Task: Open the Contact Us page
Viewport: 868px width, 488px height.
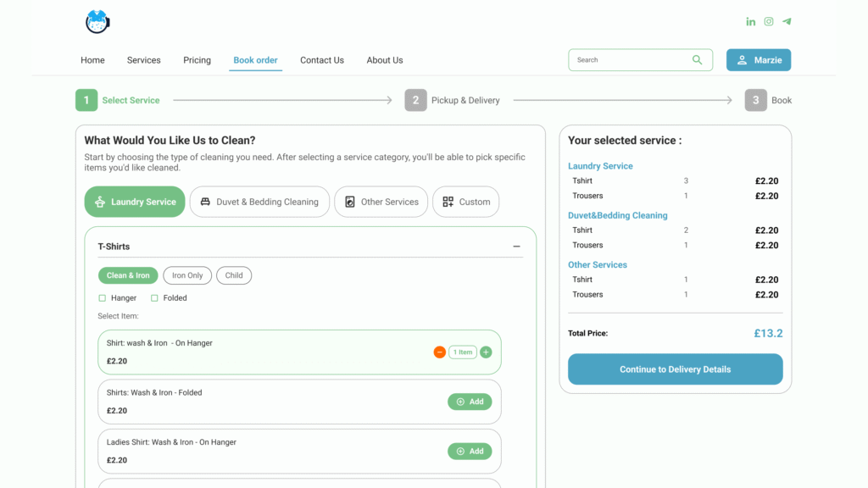Action: [321, 60]
